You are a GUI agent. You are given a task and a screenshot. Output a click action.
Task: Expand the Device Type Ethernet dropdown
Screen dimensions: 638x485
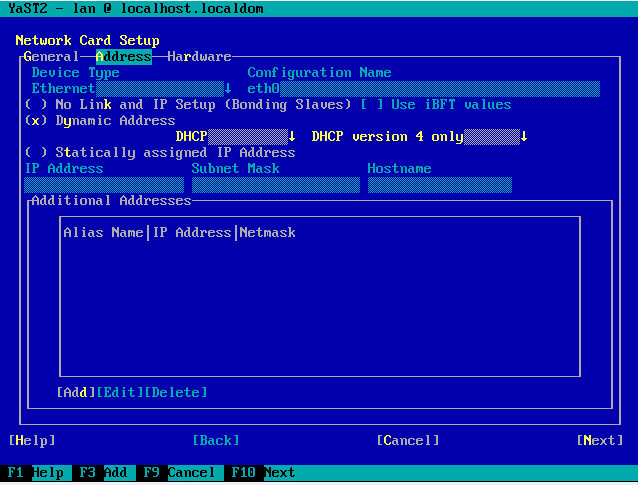tap(132, 88)
